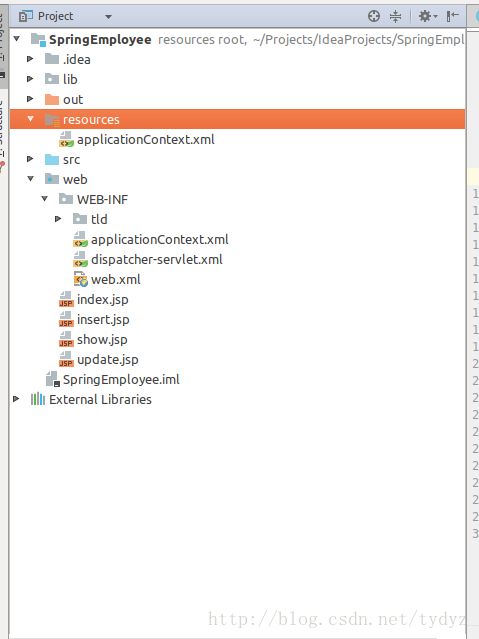Expand the src folder arrow
The width and height of the screenshot is (479, 639).
(30, 159)
